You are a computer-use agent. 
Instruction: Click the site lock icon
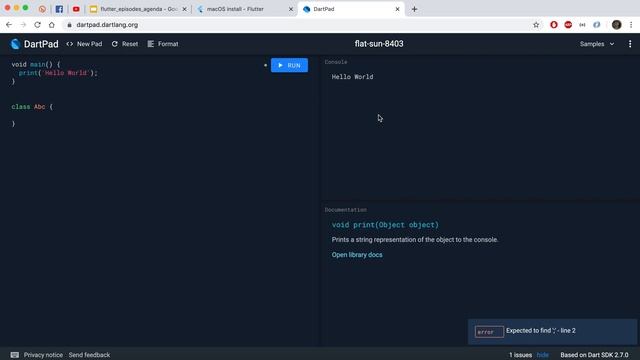69,25
